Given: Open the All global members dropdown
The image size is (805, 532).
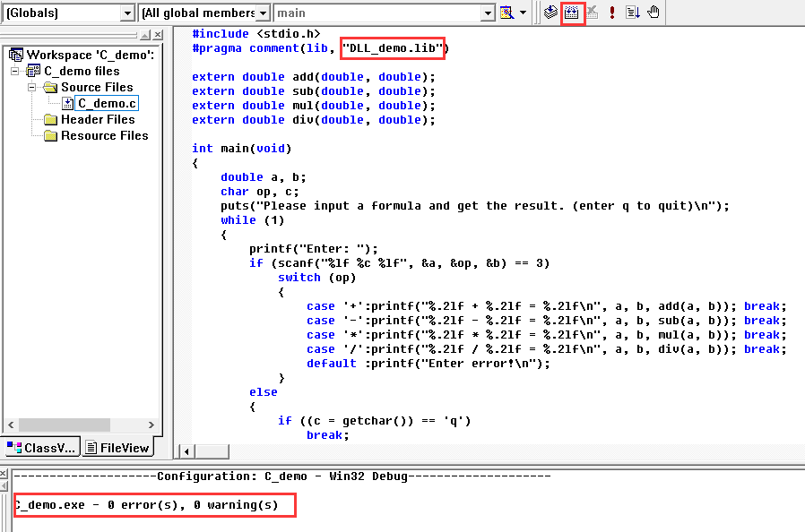Looking at the screenshot, I should pyautogui.click(x=262, y=13).
